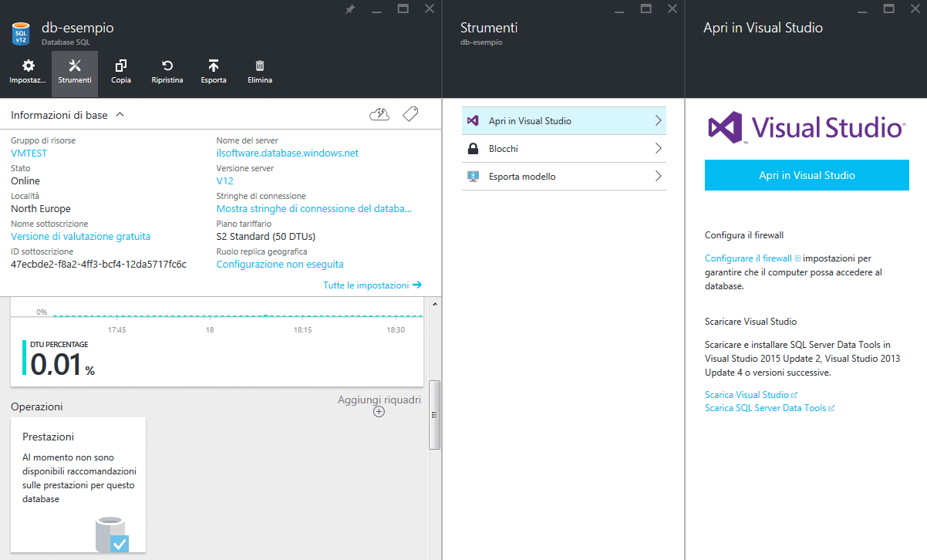
Task: Pin the db-esempio blade
Action: coord(350,9)
